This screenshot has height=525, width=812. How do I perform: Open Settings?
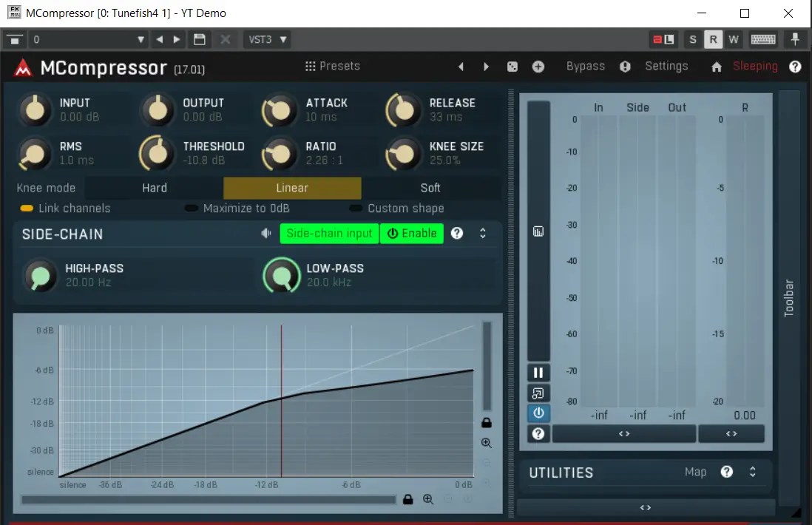(x=666, y=67)
